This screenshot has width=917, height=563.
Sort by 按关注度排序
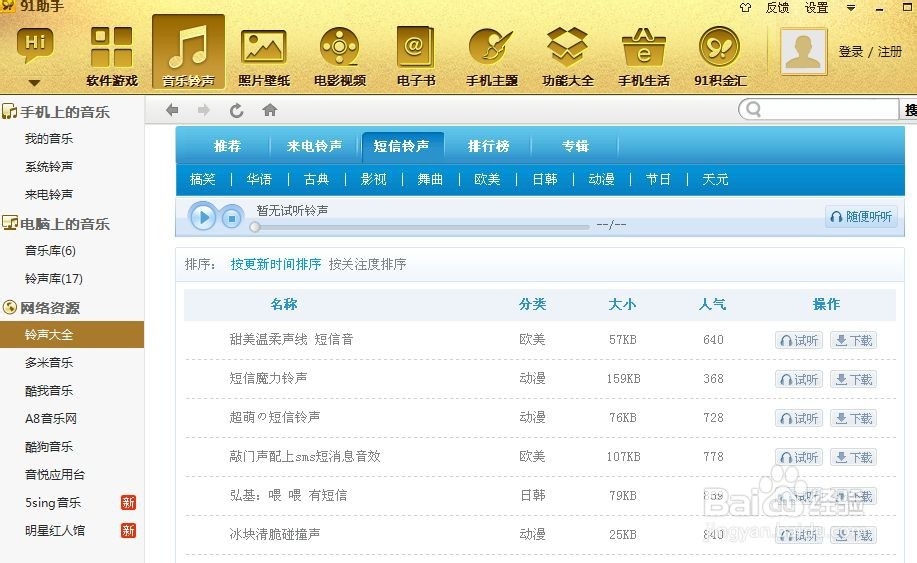click(x=367, y=264)
